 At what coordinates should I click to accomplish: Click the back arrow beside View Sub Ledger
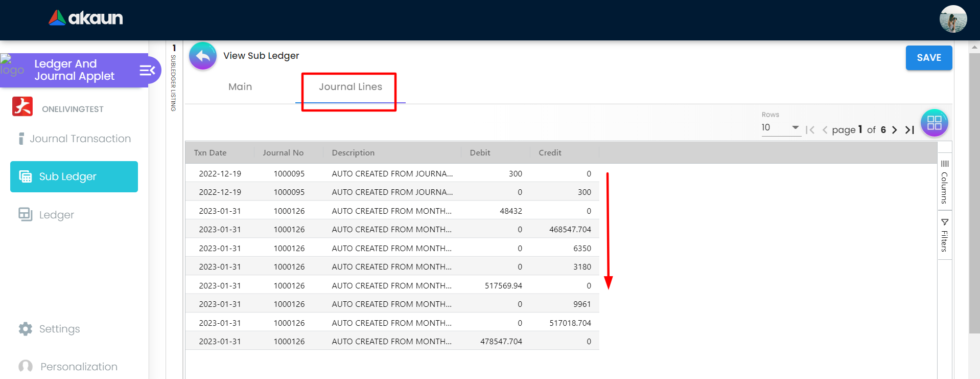(x=203, y=56)
